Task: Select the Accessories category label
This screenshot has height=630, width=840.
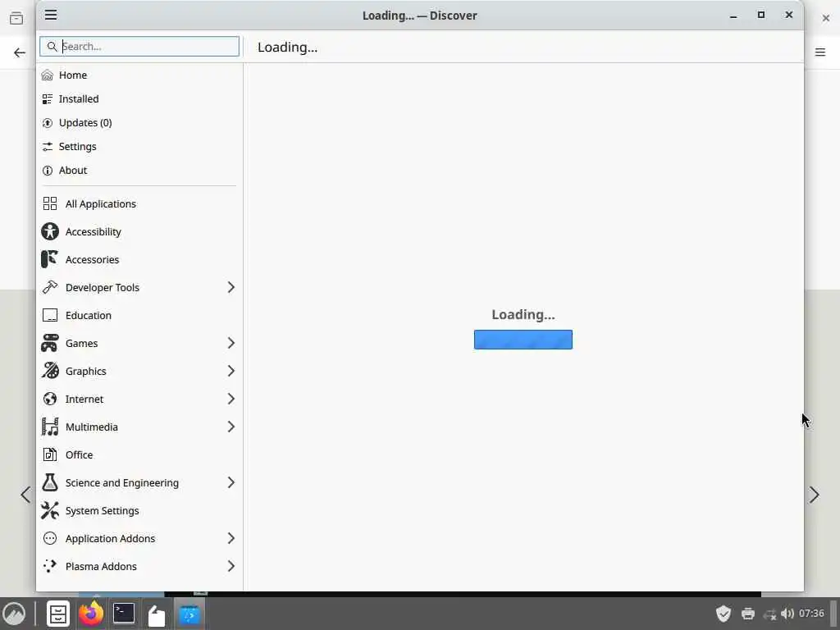Action: pos(92,259)
